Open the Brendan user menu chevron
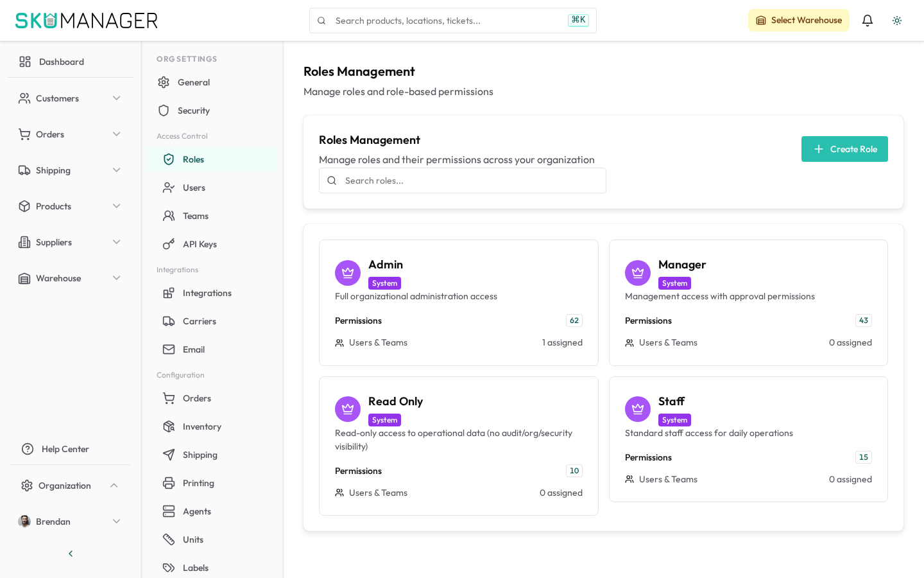The image size is (924, 578). [117, 521]
